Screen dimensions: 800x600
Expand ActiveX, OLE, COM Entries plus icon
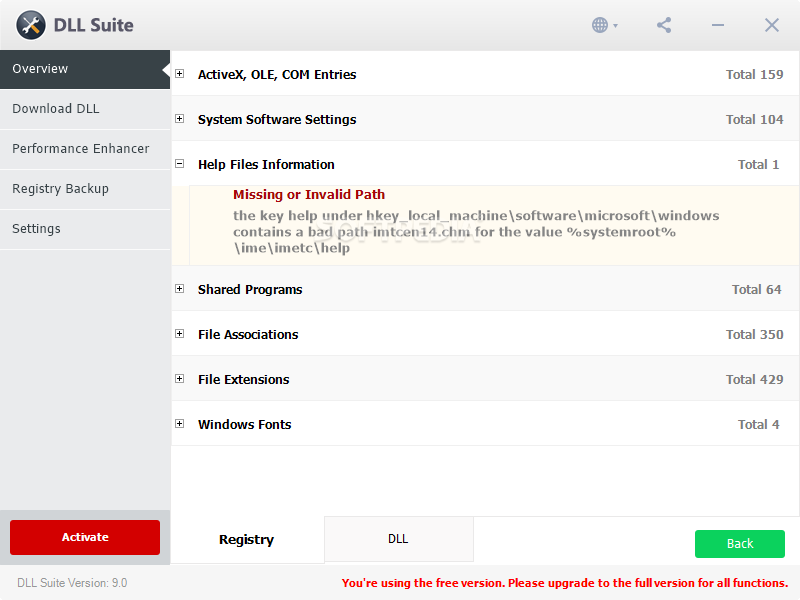click(180, 73)
